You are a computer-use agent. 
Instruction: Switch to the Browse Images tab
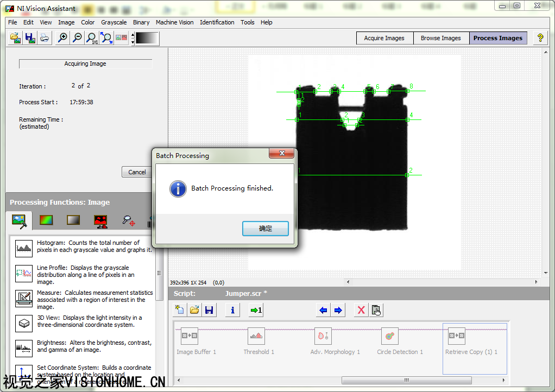point(440,38)
